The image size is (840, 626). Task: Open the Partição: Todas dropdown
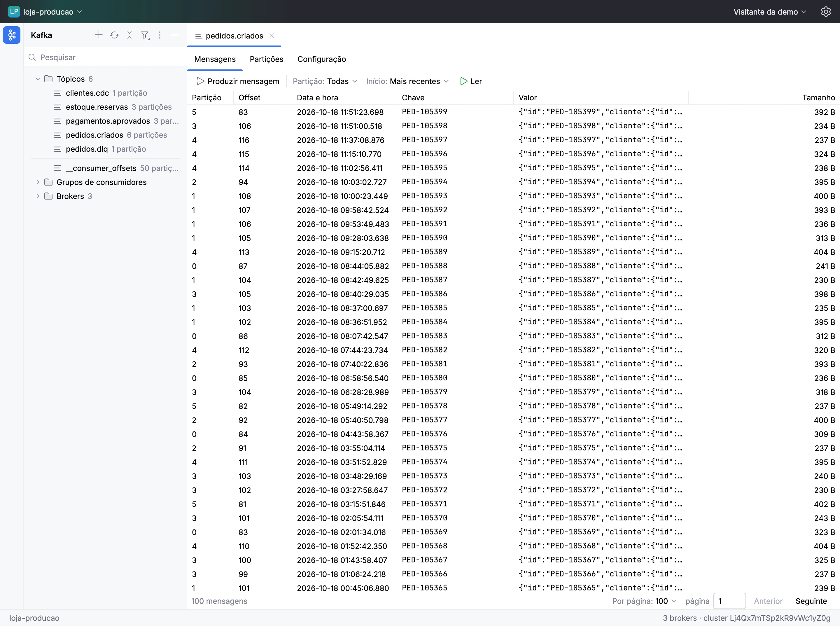pyautogui.click(x=325, y=81)
